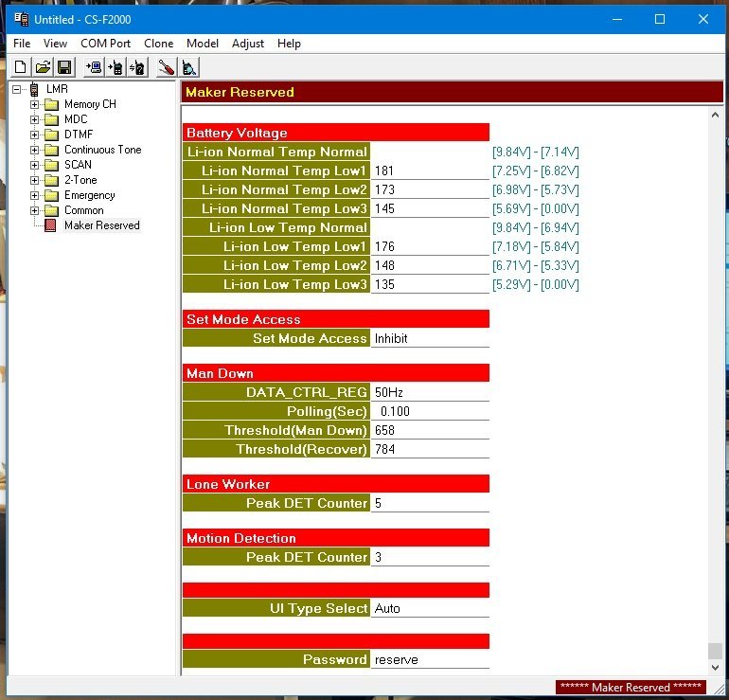The height and width of the screenshot is (700, 729).
Task: Click the read-from-radio to PC clone icon
Action: (94, 67)
